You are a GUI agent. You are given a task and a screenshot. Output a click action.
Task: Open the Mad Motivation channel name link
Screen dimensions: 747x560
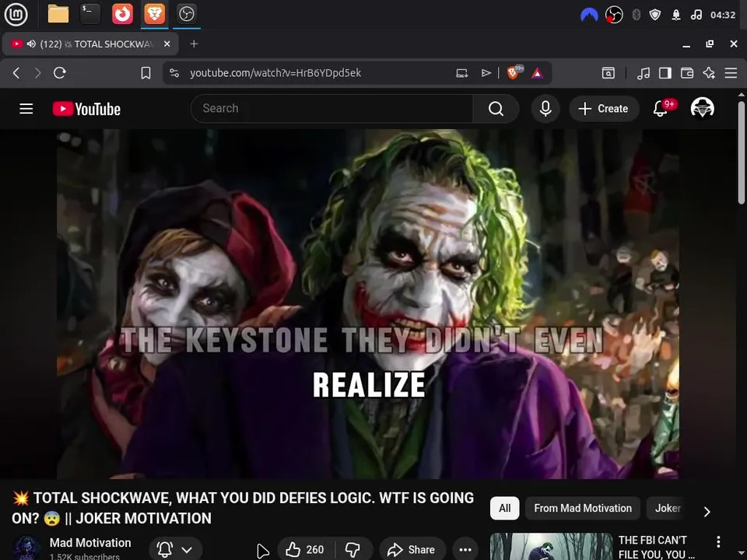click(90, 543)
